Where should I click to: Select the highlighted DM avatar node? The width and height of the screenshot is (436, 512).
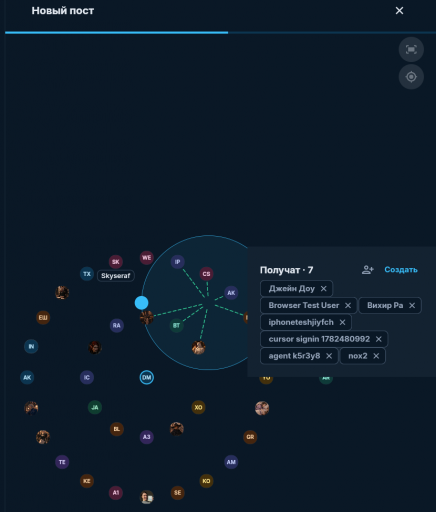point(147,377)
